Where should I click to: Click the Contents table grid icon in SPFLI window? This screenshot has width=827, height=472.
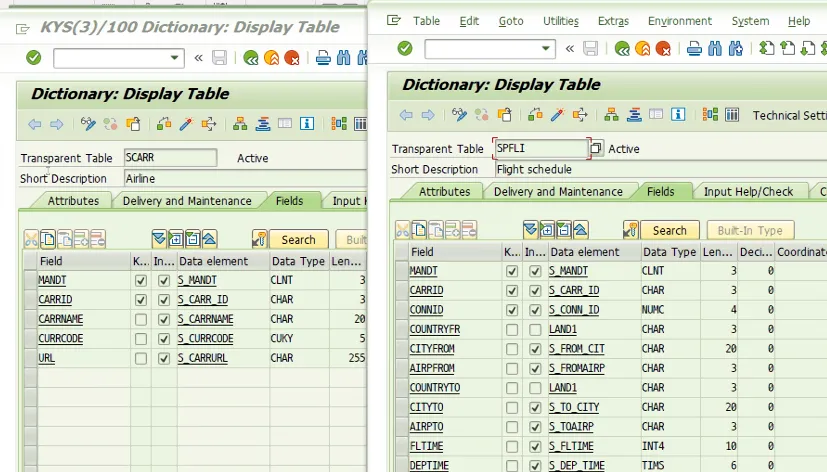click(x=732, y=114)
